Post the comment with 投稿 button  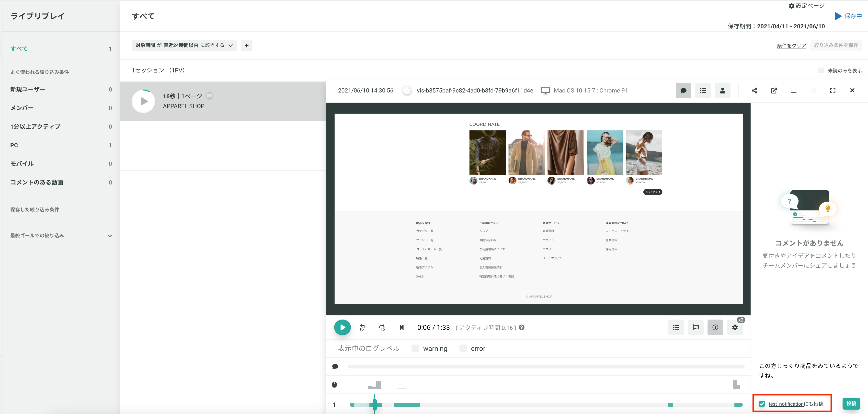tap(851, 403)
